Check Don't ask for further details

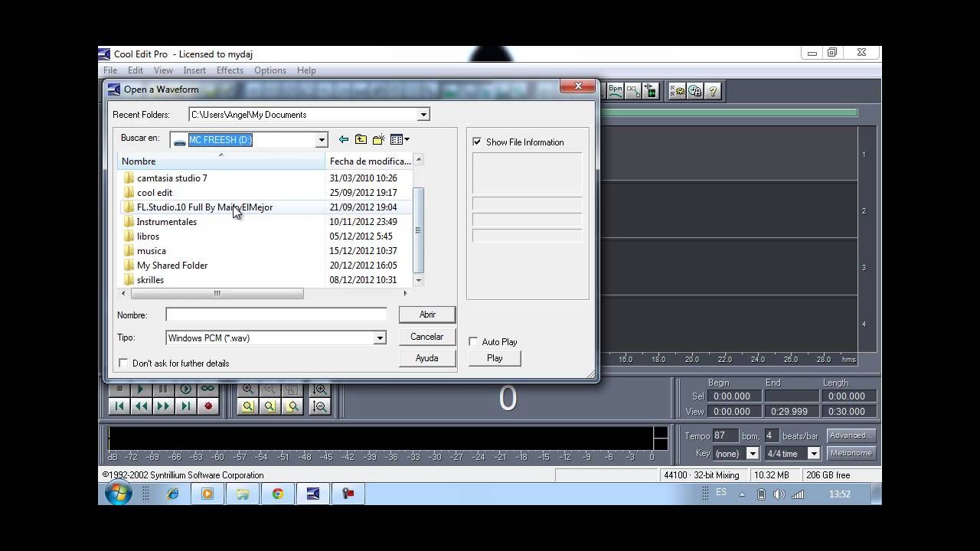[123, 363]
